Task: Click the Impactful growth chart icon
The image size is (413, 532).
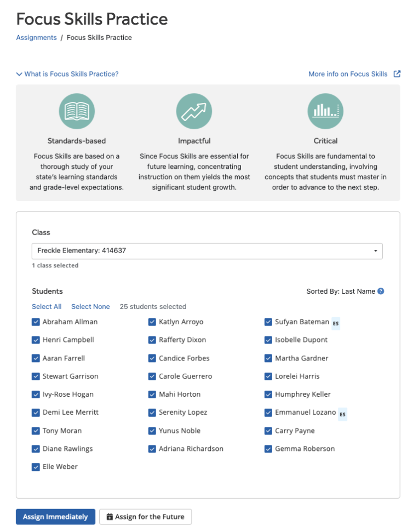Action: [194, 111]
